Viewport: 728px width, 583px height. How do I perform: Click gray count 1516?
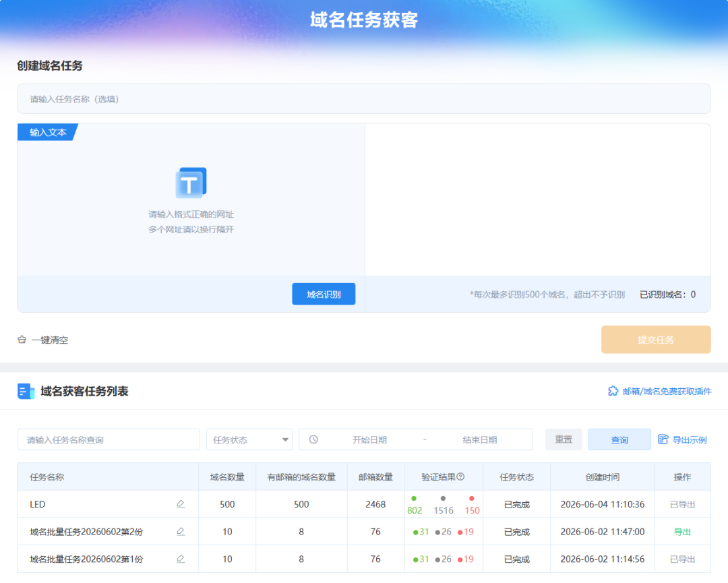pos(444,510)
